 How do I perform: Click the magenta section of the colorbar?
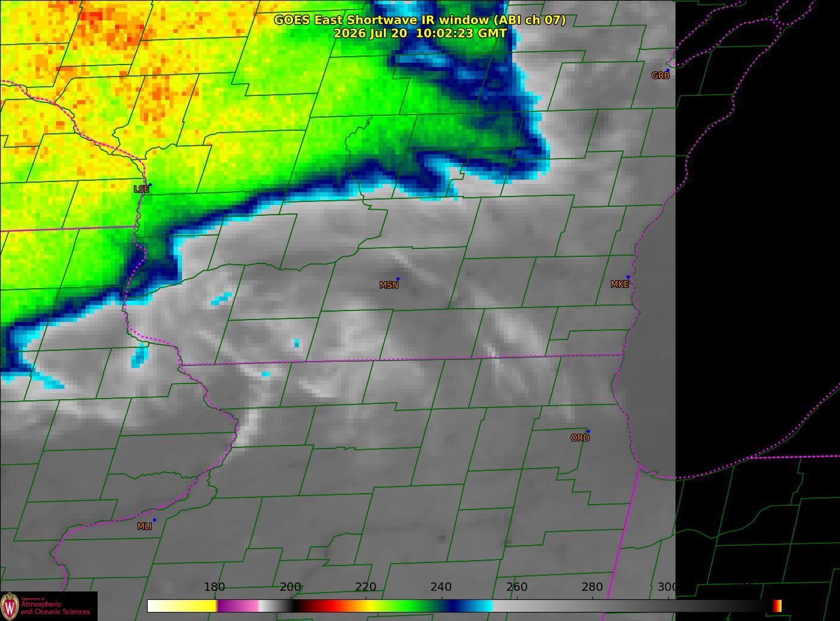tap(238, 606)
